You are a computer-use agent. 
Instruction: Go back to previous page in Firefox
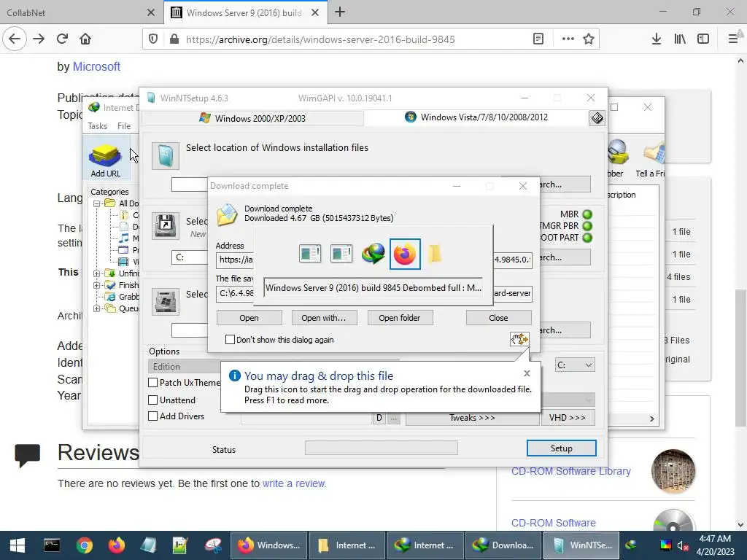[15, 39]
